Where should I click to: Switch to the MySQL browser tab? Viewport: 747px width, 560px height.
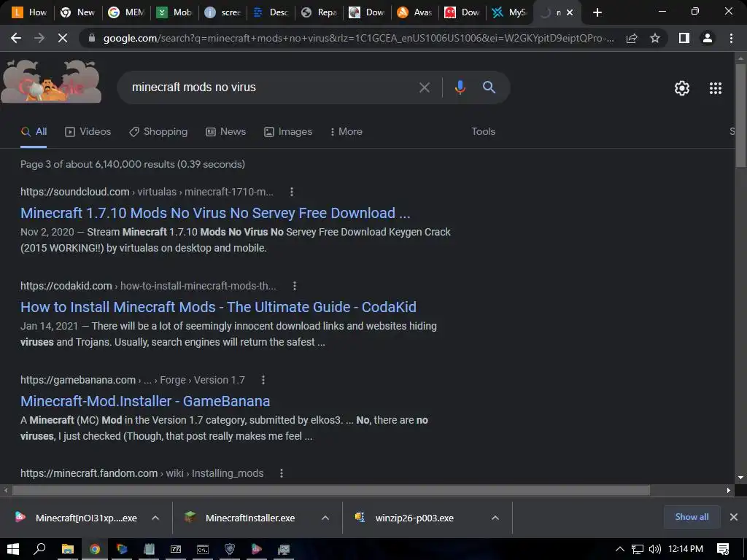(509, 12)
